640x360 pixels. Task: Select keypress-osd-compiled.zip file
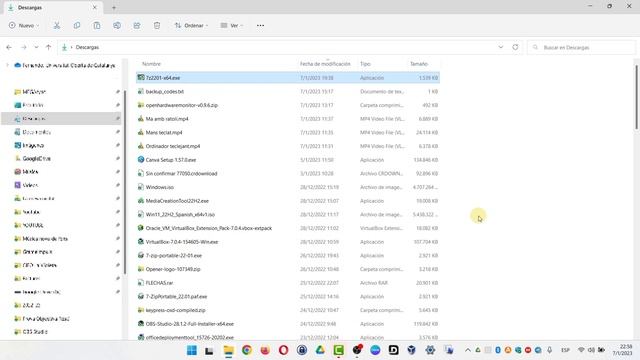288,310
